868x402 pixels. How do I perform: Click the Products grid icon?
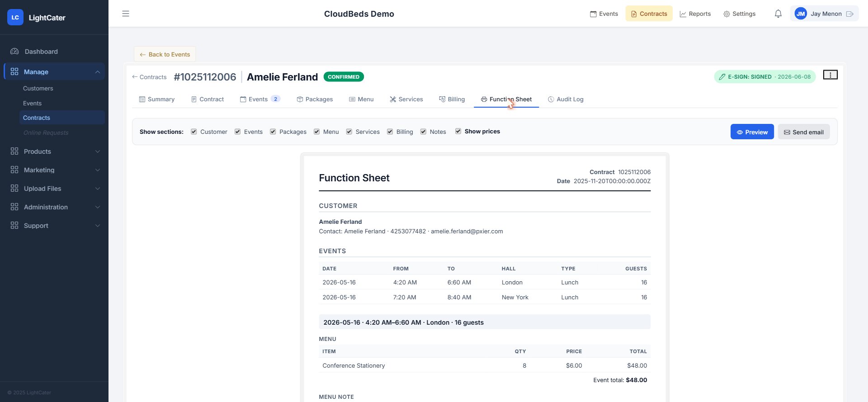click(14, 151)
